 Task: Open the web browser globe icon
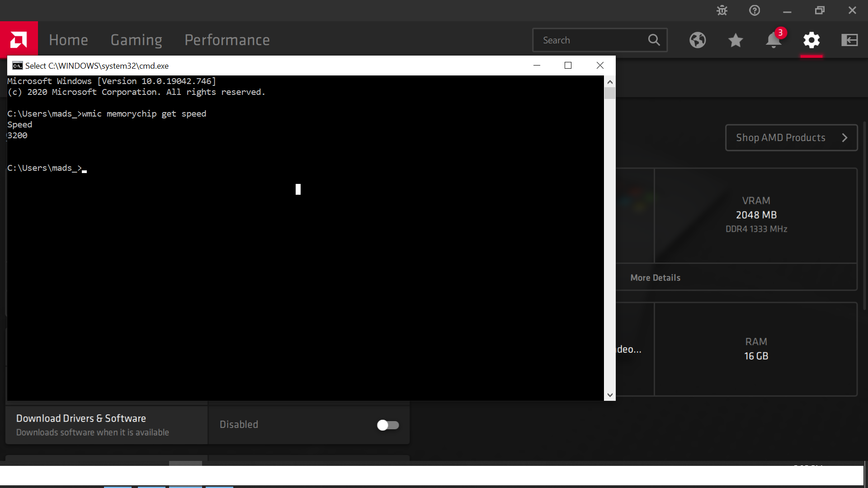click(x=698, y=40)
